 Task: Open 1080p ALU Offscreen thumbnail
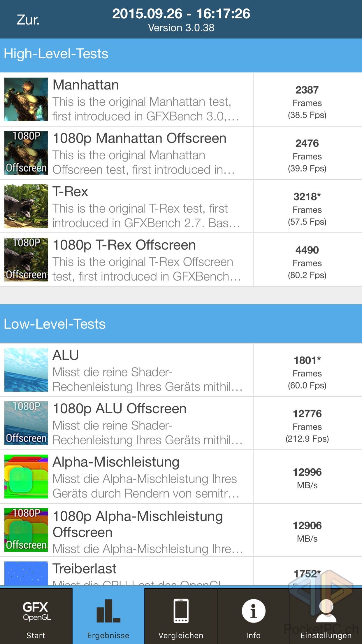tap(26, 423)
